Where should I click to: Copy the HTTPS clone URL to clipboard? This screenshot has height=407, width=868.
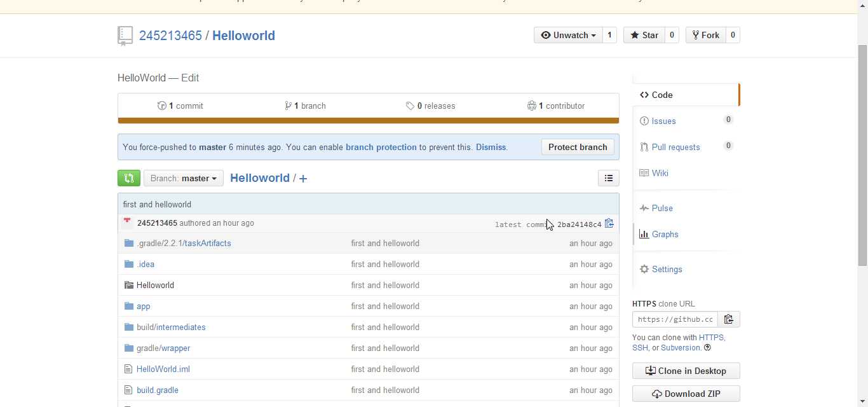[x=729, y=319]
